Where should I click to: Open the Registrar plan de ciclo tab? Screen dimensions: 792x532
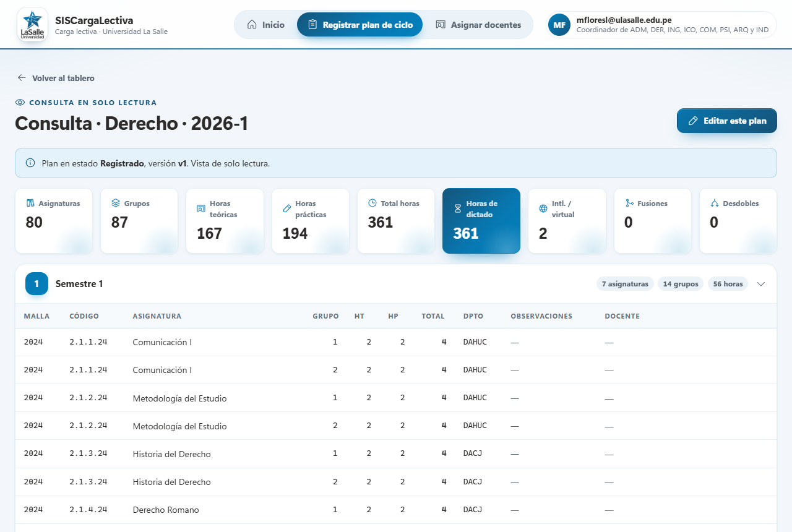point(359,25)
